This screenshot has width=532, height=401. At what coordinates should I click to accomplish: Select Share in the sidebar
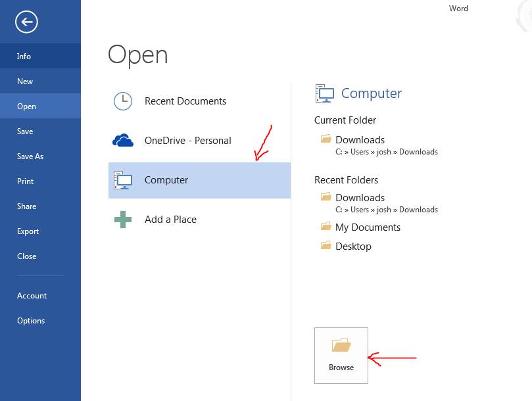[x=40, y=206]
